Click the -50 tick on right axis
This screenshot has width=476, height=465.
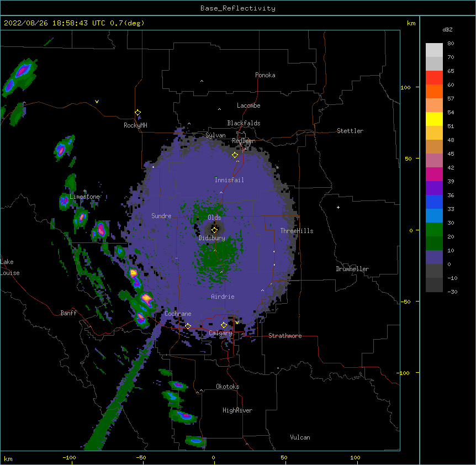pyautogui.click(x=405, y=302)
